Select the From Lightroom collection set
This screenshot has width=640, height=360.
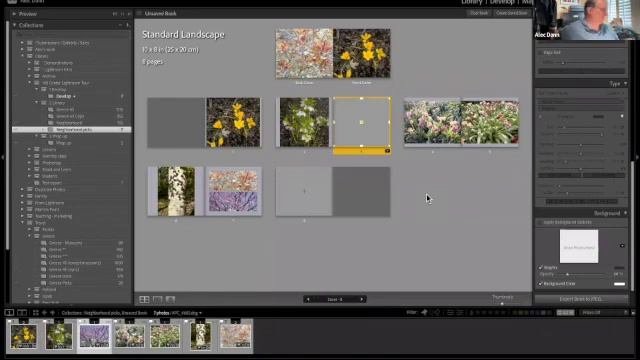pyautogui.click(x=49, y=203)
